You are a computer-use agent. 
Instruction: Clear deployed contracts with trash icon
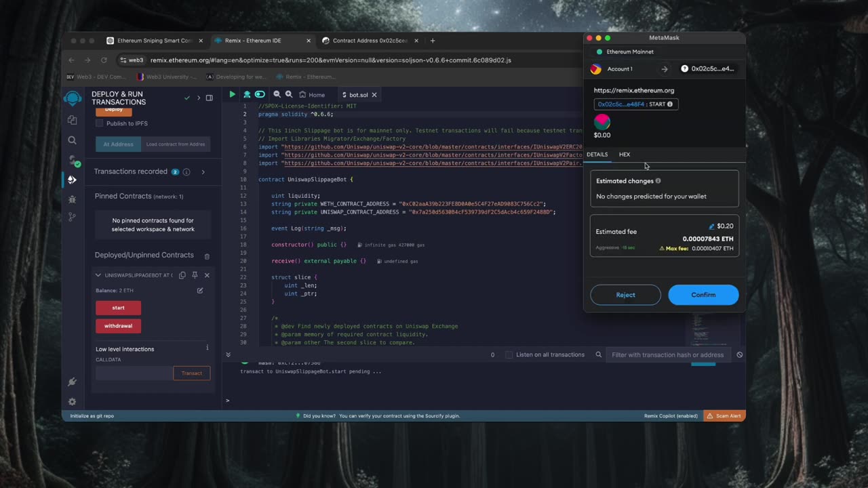click(207, 256)
